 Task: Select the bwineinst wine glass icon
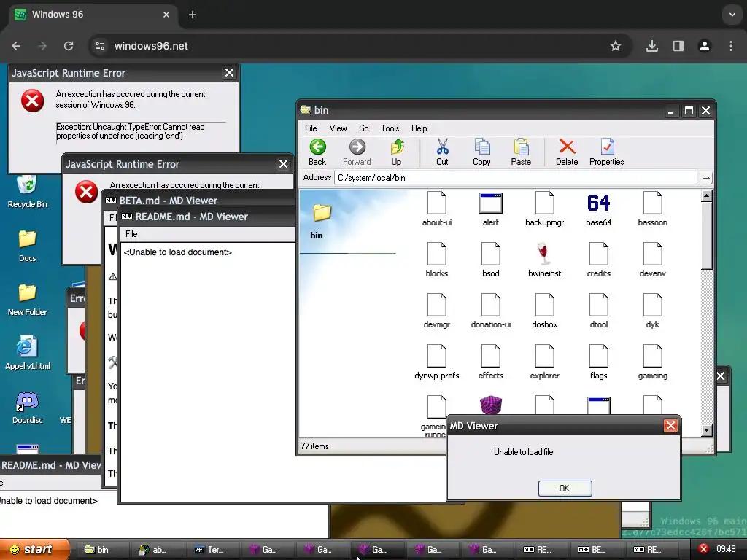pos(544,254)
